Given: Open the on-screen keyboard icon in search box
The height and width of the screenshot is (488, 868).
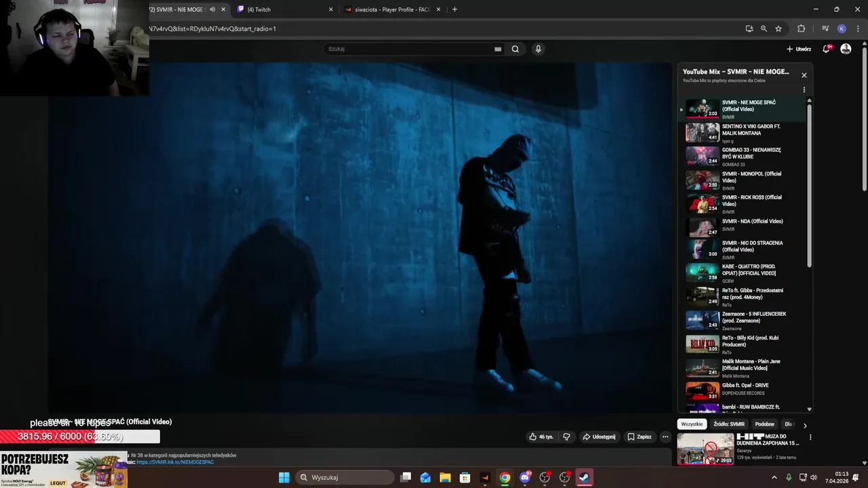Looking at the screenshot, I should tap(498, 49).
